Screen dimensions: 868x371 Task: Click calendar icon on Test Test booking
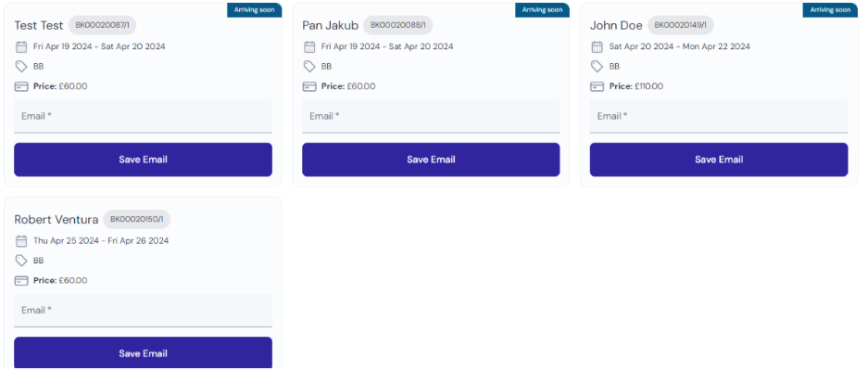21,46
